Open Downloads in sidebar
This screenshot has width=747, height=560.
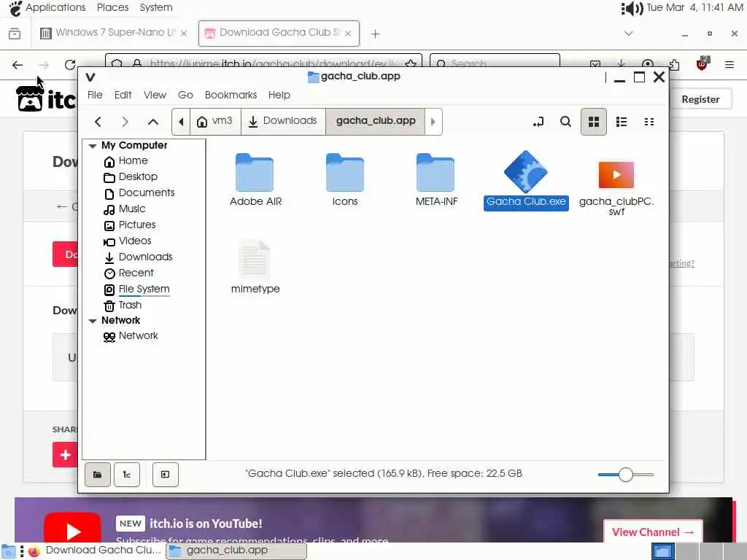[138, 257]
